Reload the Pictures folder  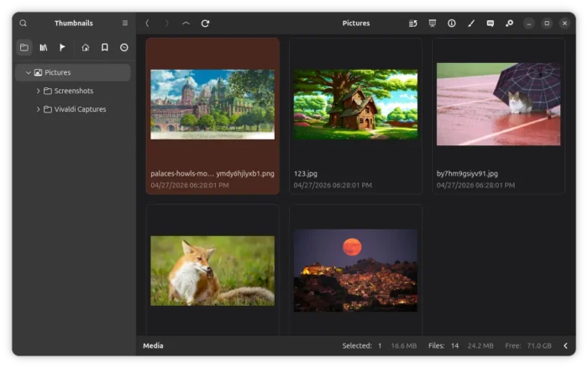pyautogui.click(x=205, y=24)
